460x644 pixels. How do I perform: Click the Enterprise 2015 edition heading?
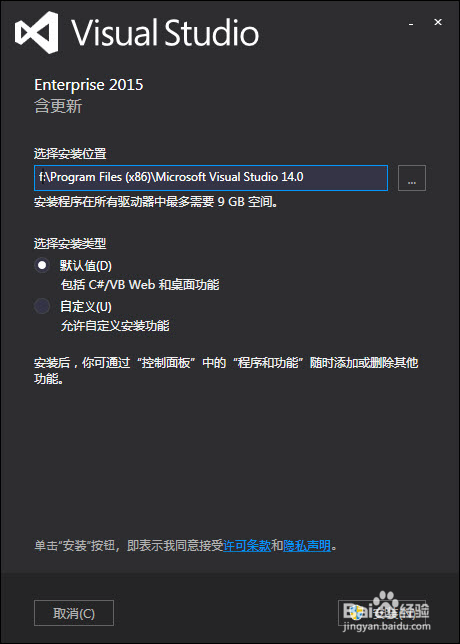point(89,85)
